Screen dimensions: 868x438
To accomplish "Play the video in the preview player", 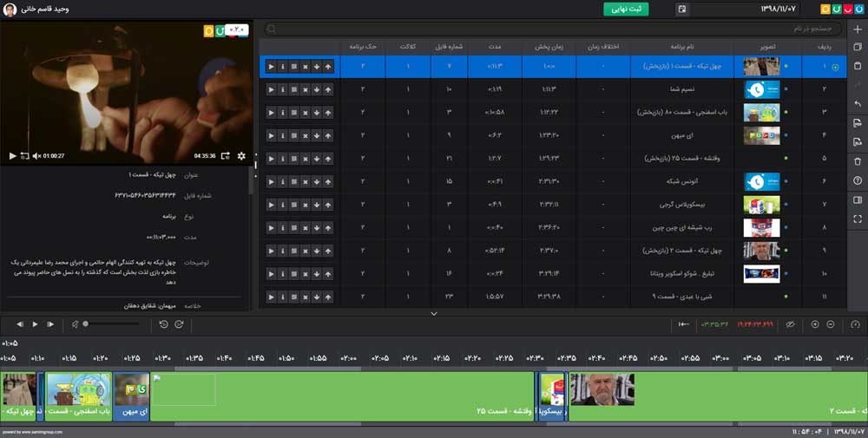I will pyautogui.click(x=12, y=156).
